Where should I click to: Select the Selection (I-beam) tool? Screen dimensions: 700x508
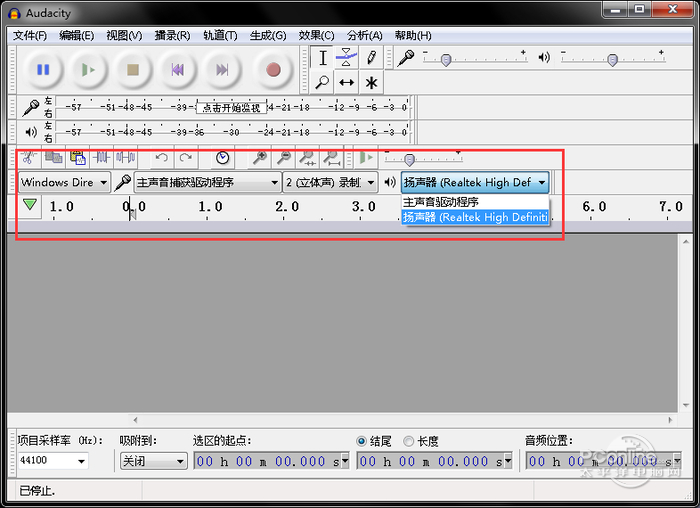[322, 58]
